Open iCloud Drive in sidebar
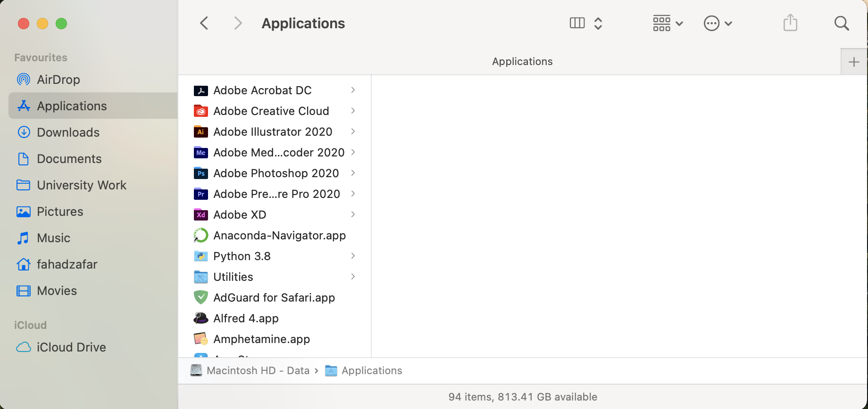Image resolution: width=868 pixels, height=409 pixels. pyautogui.click(x=93, y=347)
